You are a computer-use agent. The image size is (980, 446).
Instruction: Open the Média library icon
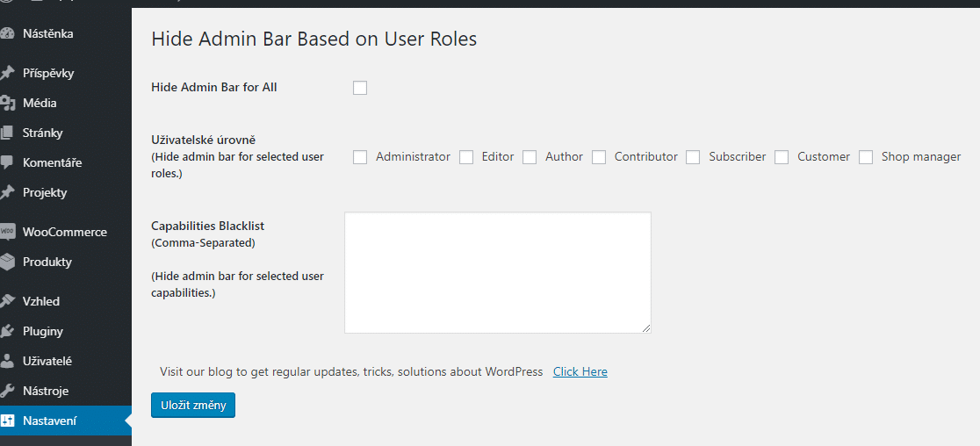(x=7, y=103)
